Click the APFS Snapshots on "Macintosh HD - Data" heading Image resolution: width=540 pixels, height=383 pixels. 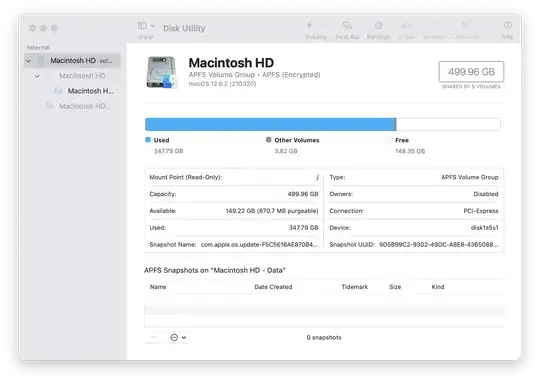pos(215,270)
